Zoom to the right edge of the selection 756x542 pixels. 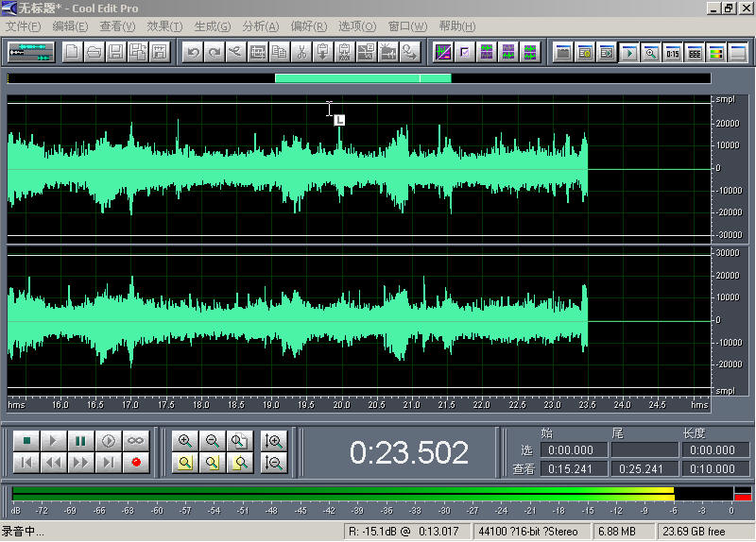pyautogui.click(x=240, y=463)
